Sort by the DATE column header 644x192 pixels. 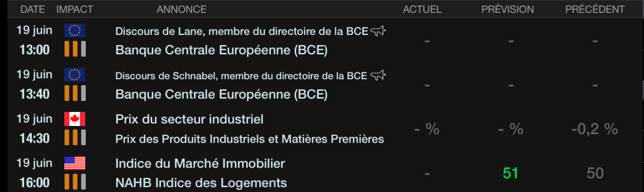click(33, 9)
